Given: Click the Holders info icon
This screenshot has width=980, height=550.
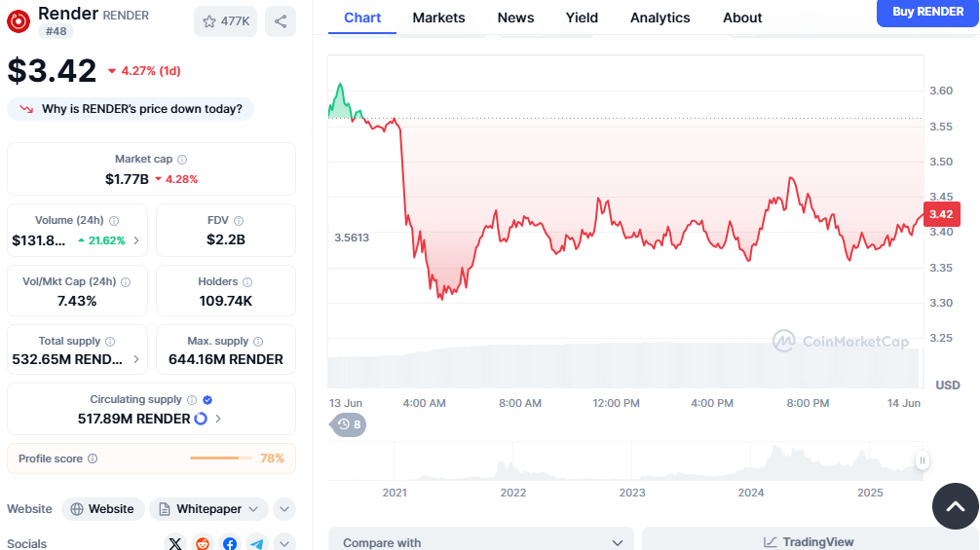Looking at the screenshot, I should (247, 282).
